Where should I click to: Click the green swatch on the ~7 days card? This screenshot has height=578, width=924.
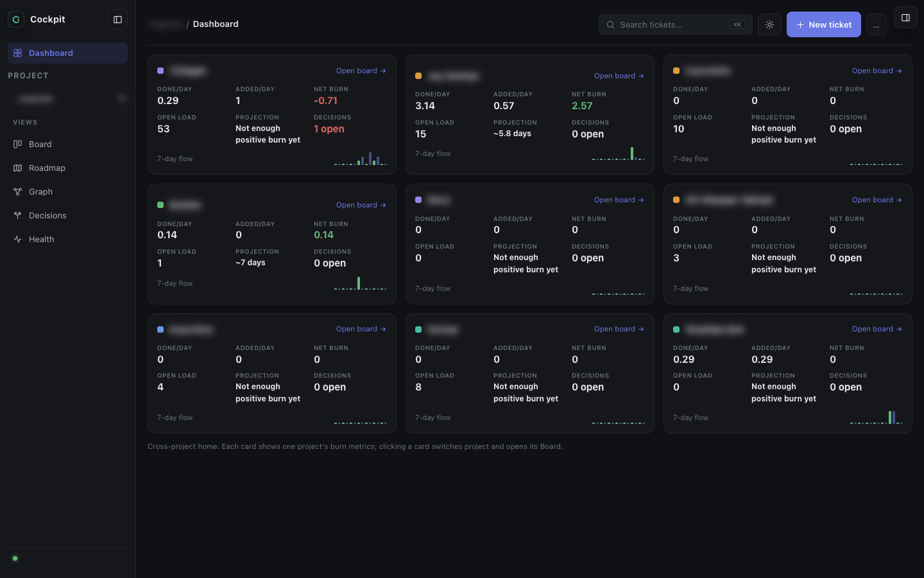tap(160, 205)
